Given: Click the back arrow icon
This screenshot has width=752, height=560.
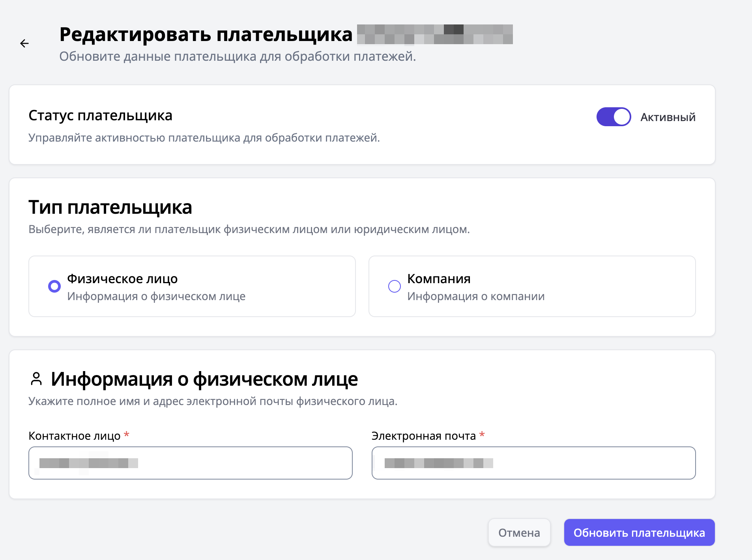Looking at the screenshot, I should [24, 43].
